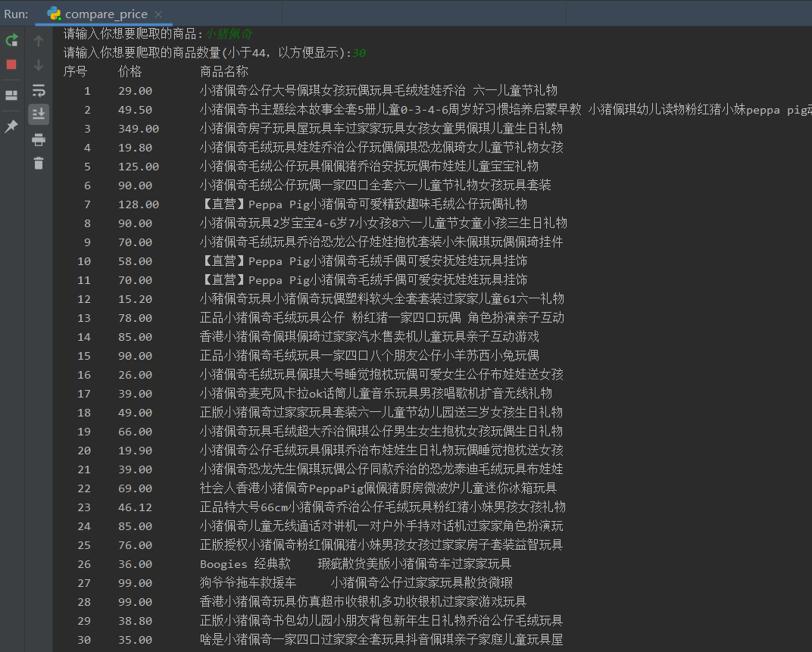Click price 349.00 in row 3
Viewport: 812px width, 652px height.
(x=139, y=129)
